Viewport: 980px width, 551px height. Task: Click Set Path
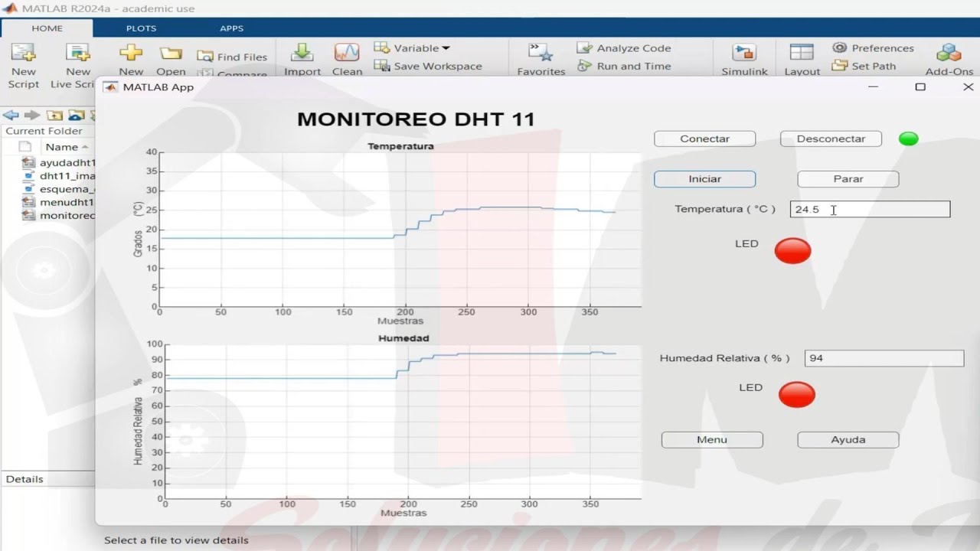864,66
